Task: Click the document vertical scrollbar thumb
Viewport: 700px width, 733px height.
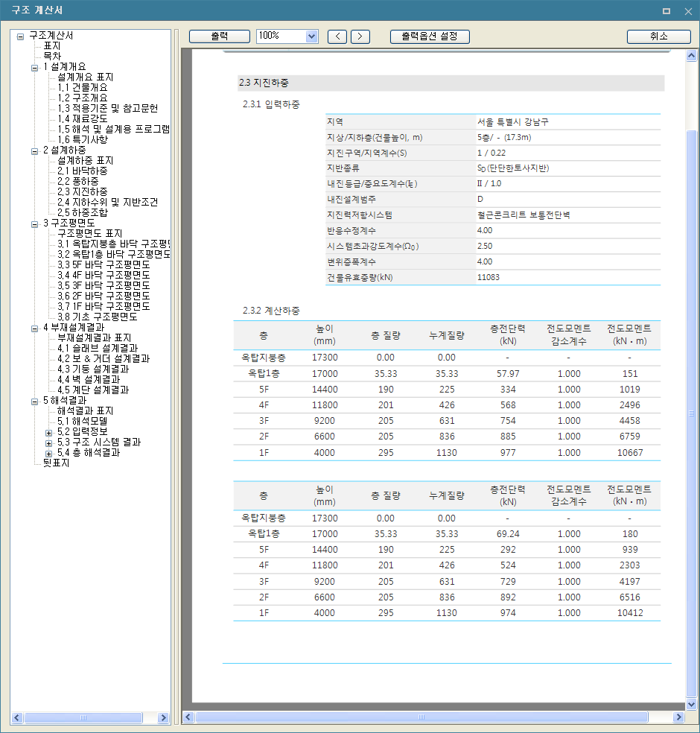Action: pos(691,413)
